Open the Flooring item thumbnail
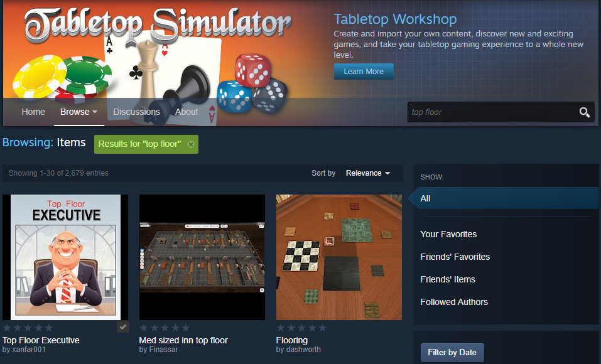Screen dimensions: 601x364 (x=339, y=257)
